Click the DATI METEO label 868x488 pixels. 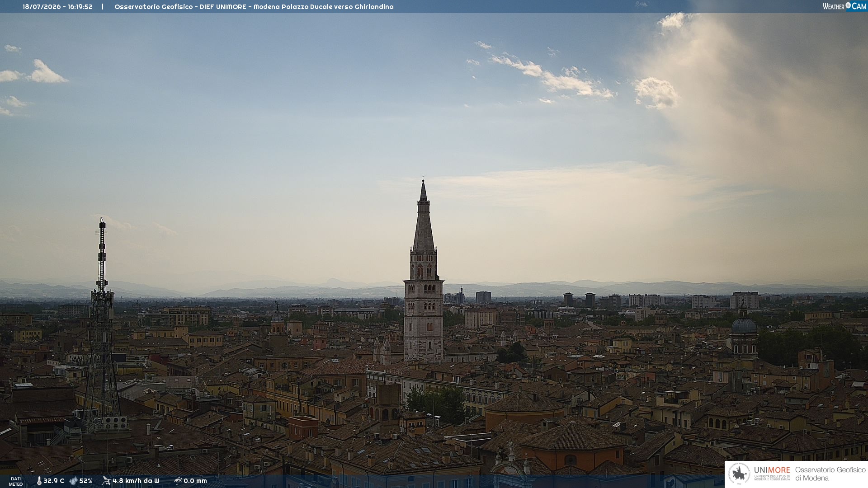point(16,481)
